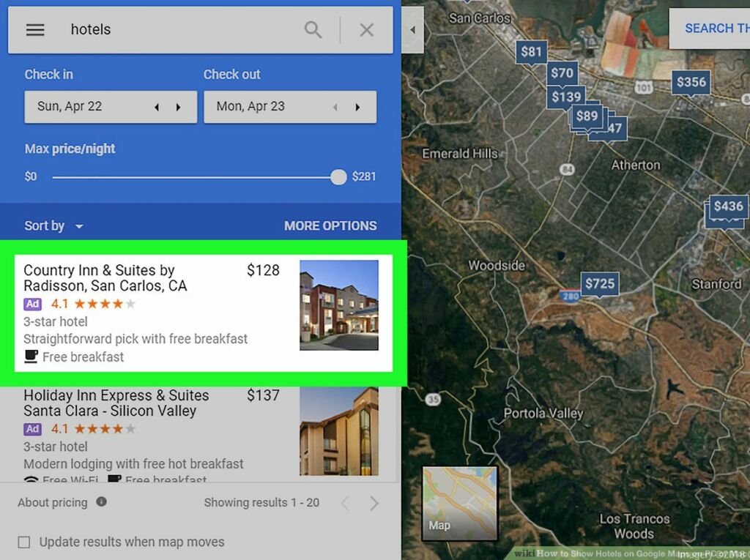Click the $139 price marker on map
The height and width of the screenshot is (560, 750).
tap(566, 97)
